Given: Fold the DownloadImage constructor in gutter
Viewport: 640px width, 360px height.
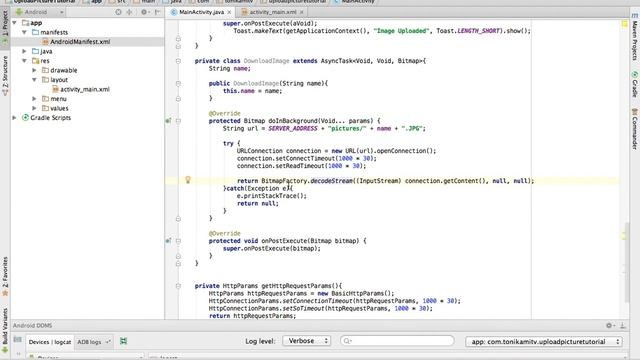Looking at the screenshot, I should [x=178, y=83].
